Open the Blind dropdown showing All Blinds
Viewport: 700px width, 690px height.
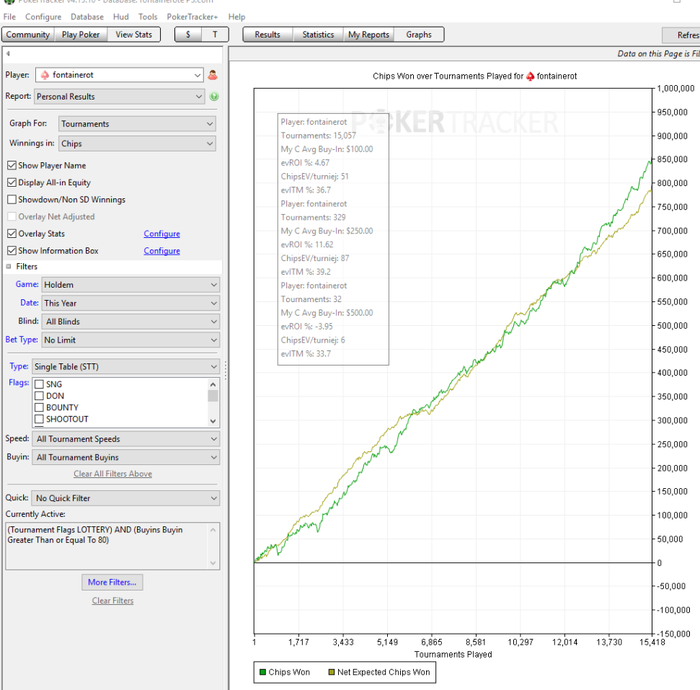click(x=130, y=321)
